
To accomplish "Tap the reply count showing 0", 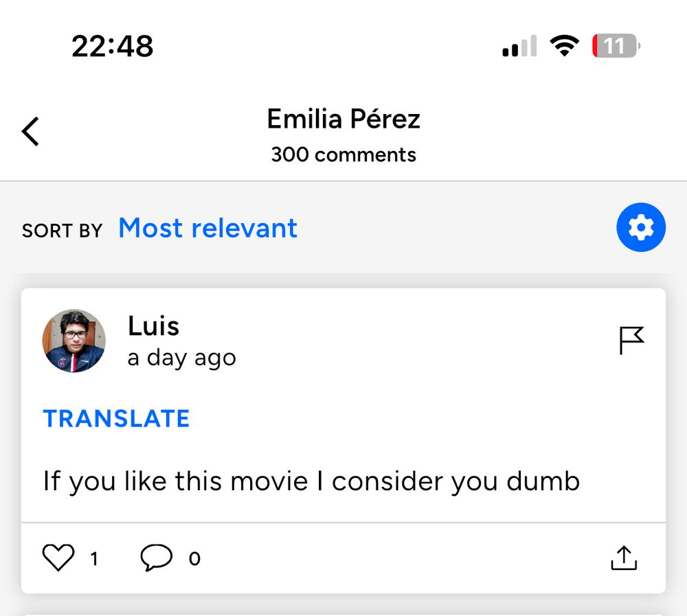I will tap(194, 558).
